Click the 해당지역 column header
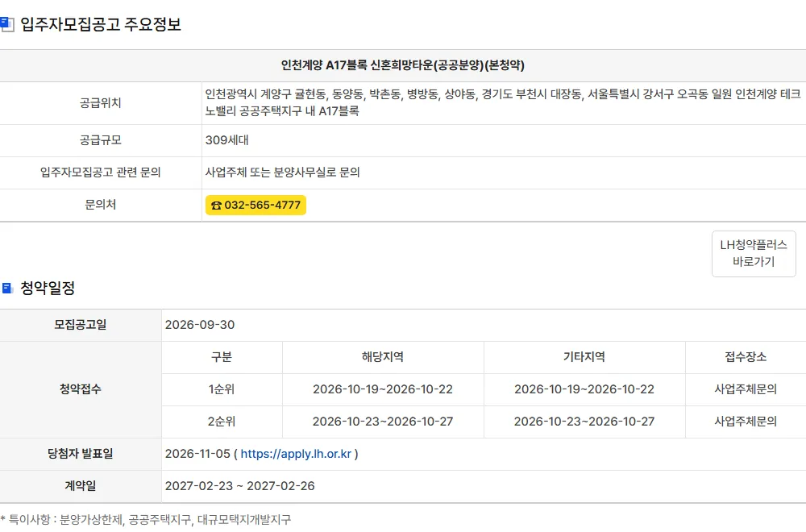 [382, 357]
